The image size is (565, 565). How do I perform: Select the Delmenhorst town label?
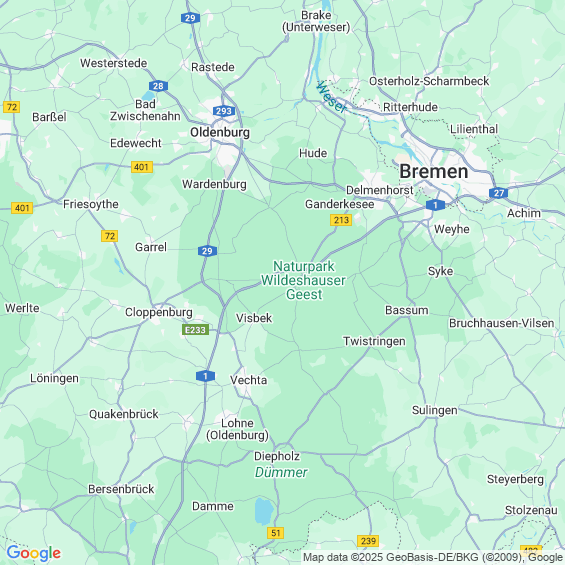tap(379, 190)
